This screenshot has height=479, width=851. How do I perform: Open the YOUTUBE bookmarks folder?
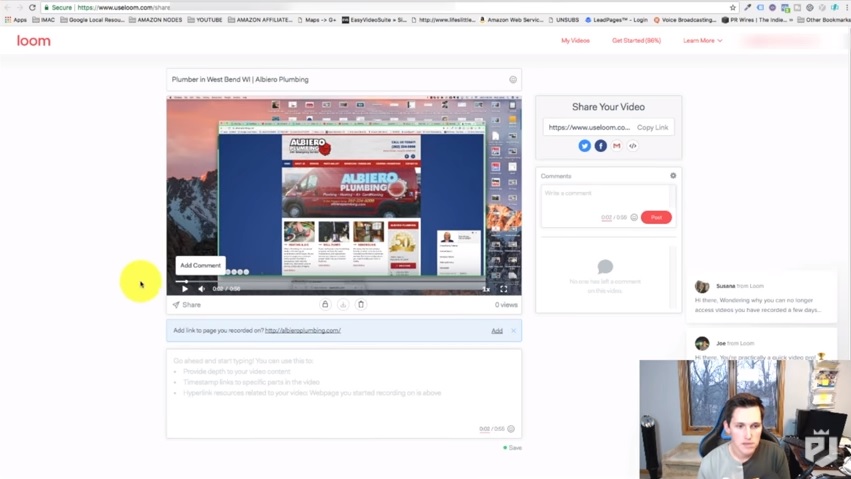pyautogui.click(x=205, y=20)
